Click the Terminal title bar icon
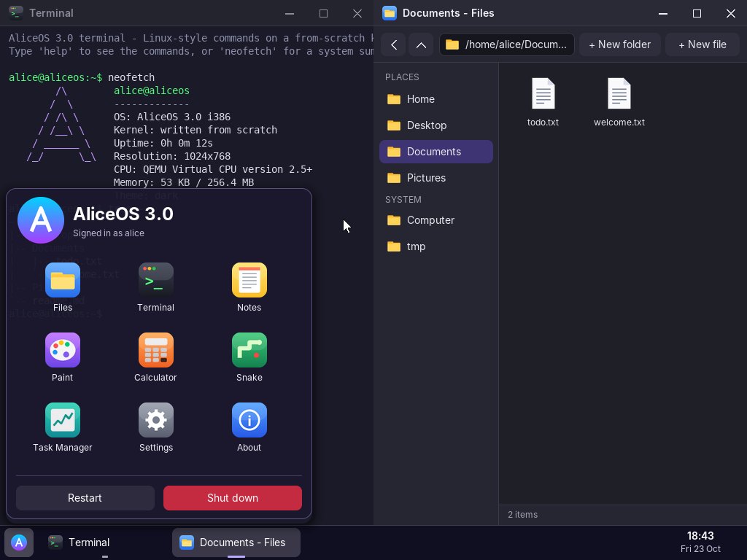The image size is (747, 560). pos(16,13)
